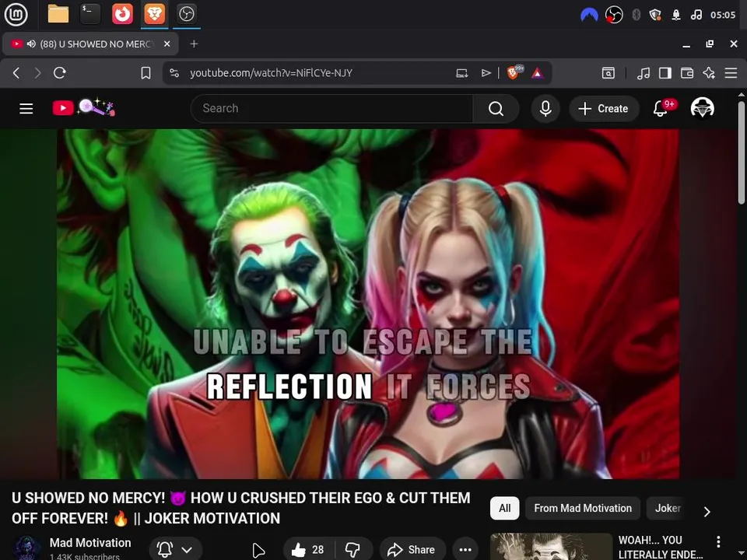Open the Create button
Screen dimensions: 747x560
(604, 109)
